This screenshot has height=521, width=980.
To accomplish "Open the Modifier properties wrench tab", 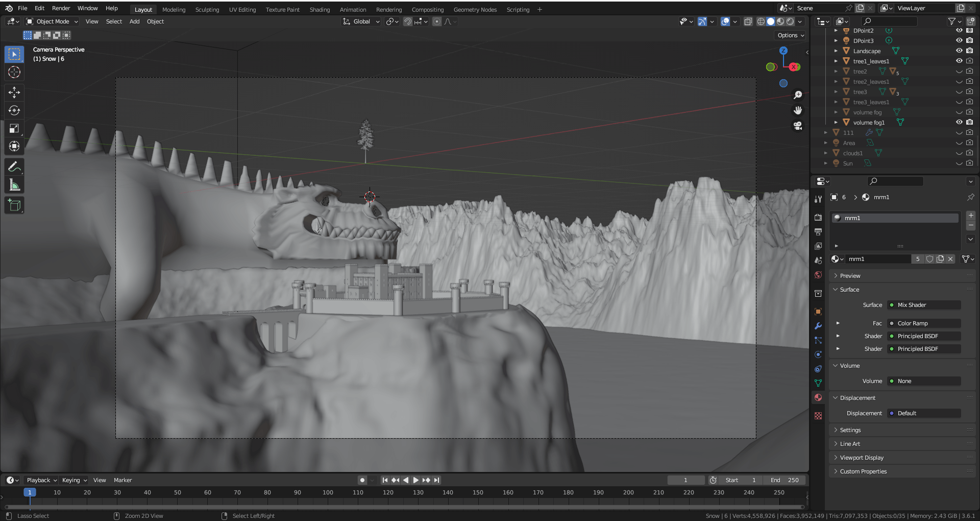I will [x=818, y=326].
